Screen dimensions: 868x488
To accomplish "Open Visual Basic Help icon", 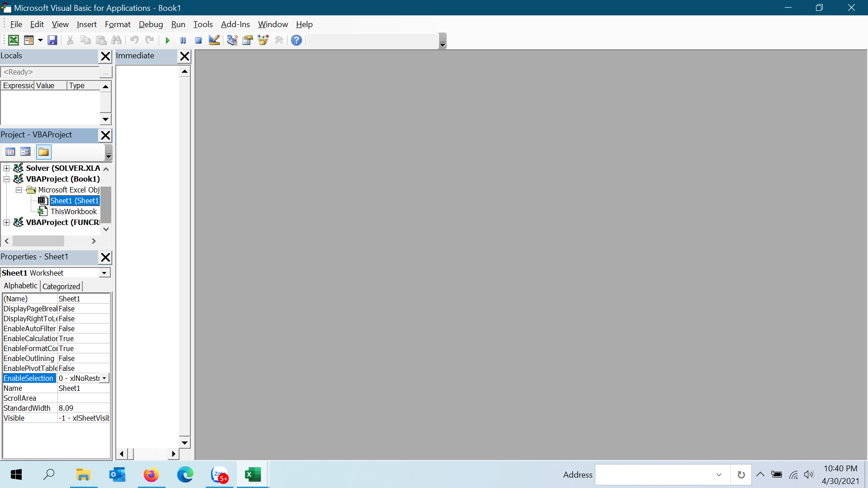I will coord(297,40).
